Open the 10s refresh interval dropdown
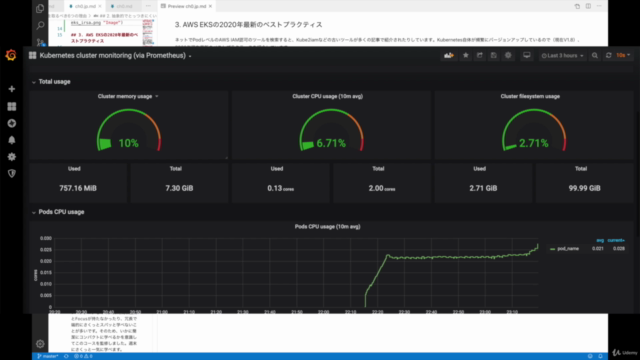The image size is (640, 360). coord(623,56)
